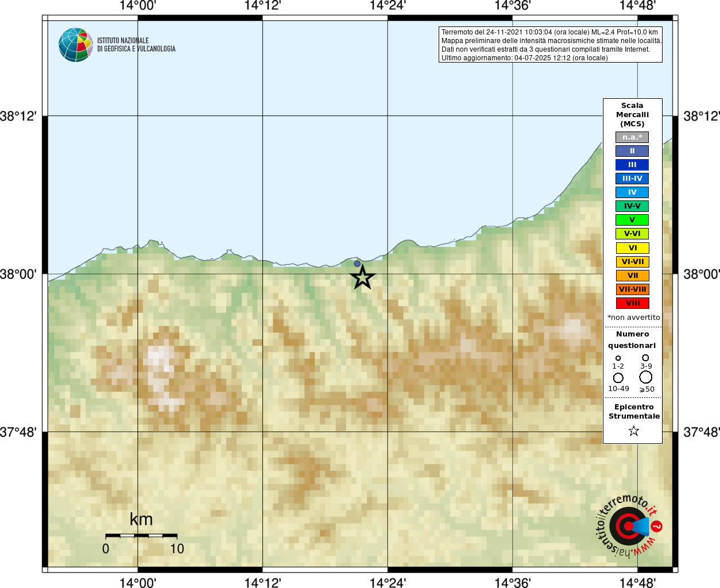Click the ≥50 questionnaires circle symbol
Viewport: 720px width, 588px height.
pyautogui.click(x=646, y=377)
